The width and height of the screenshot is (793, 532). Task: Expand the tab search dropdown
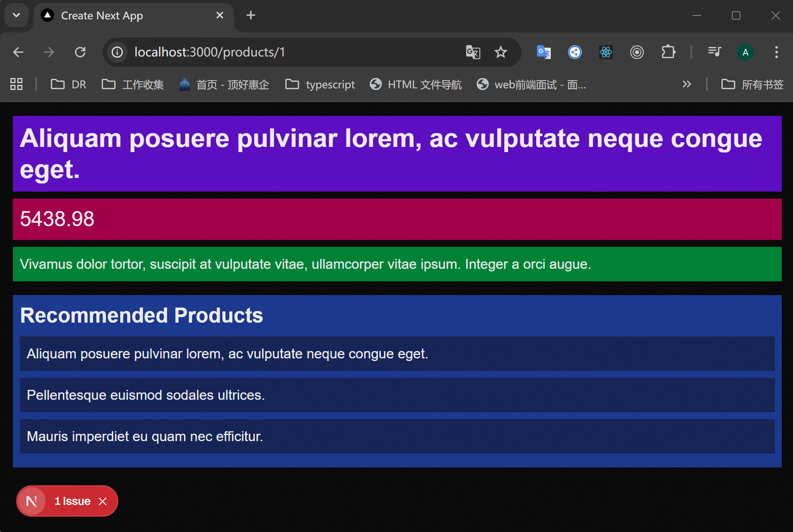pos(16,16)
